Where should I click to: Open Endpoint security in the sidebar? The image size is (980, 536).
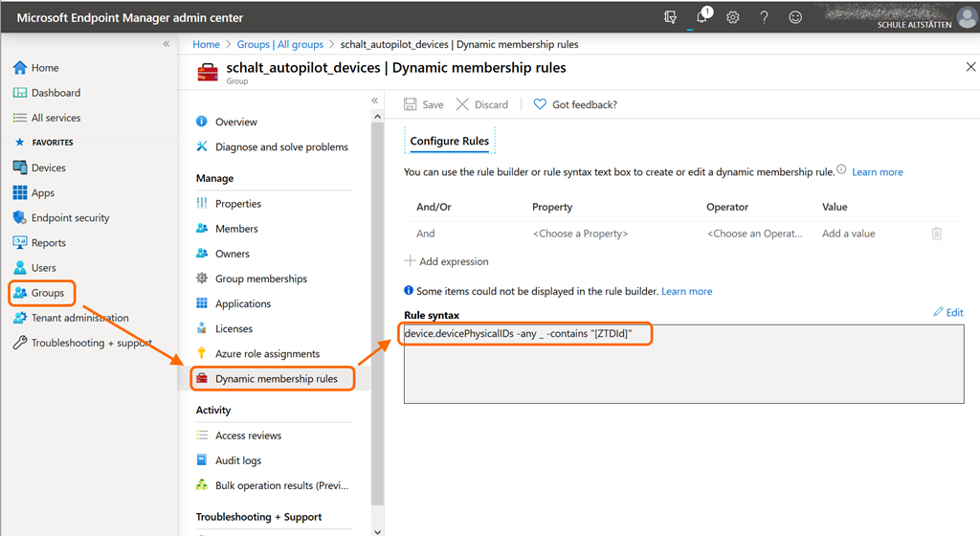tap(70, 217)
